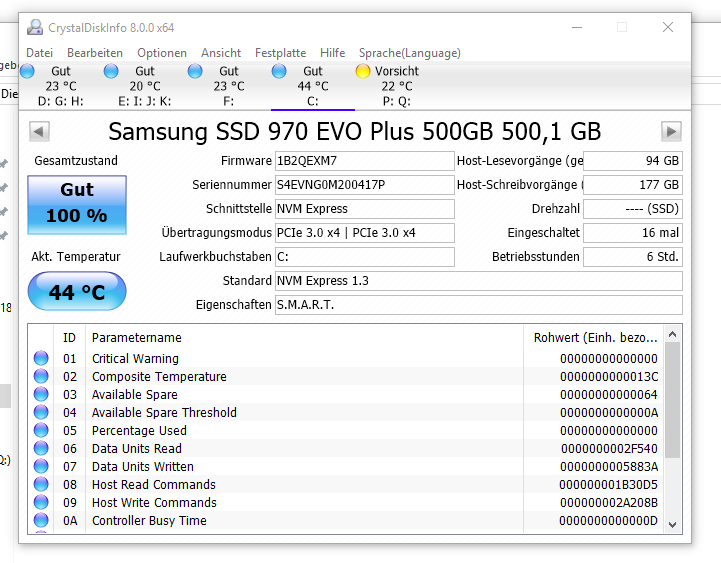Image resolution: width=721 pixels, height=563 pixels.
Task: Click status orb for Composite Temperature row
Action: (41, 376)
